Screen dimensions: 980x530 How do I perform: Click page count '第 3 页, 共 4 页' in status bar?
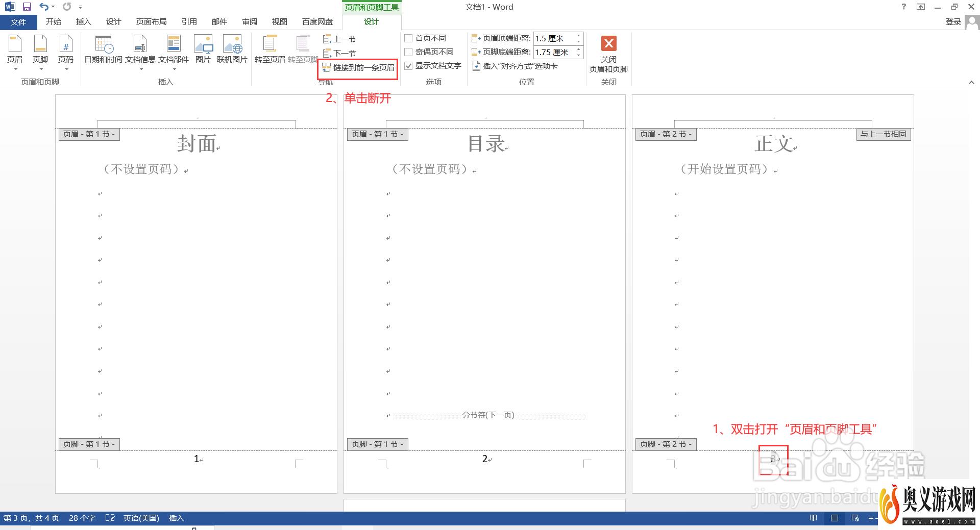coord(31,518)
